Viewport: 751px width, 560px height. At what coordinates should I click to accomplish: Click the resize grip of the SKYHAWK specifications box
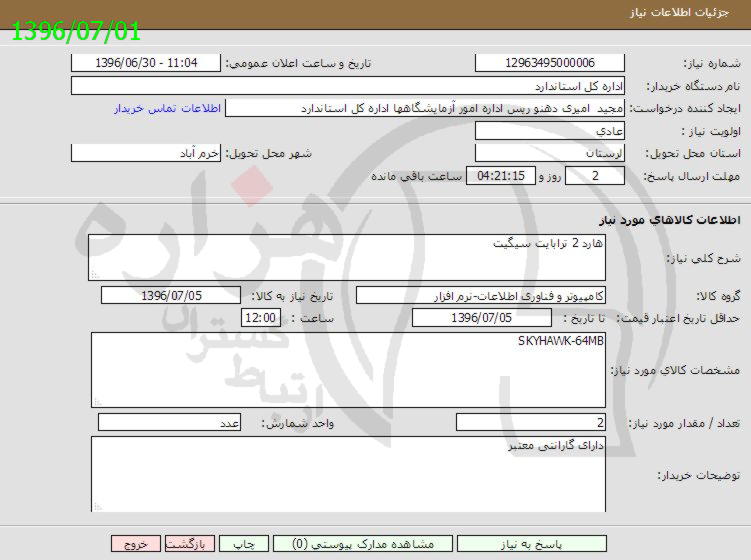coord(97,402)
